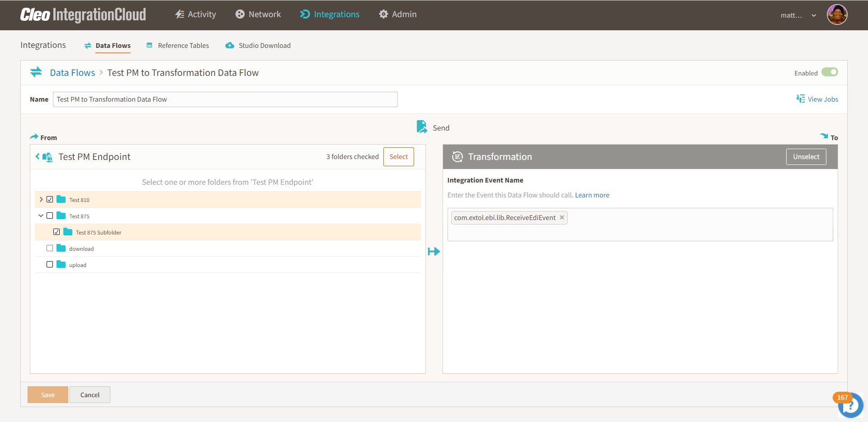
Task: Click the Name input field
Action: tap(225, 99)
